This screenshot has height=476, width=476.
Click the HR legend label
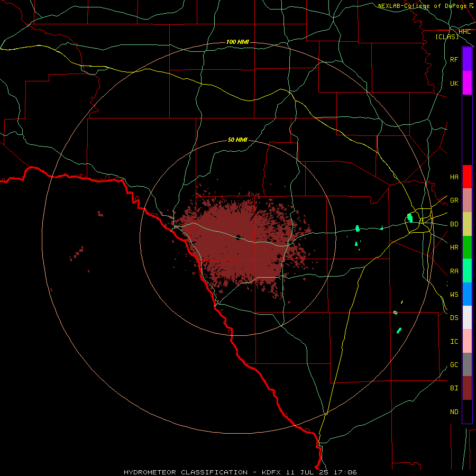click(454, 248)
